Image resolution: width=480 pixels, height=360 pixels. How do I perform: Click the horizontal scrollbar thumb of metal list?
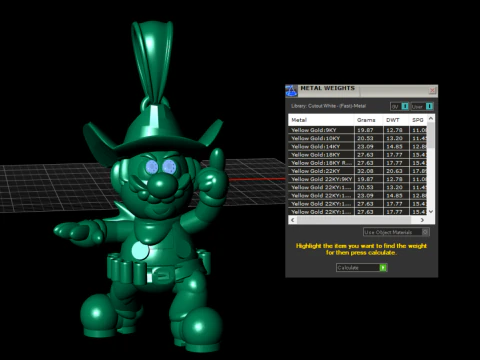pyautogui.click(x=354, y=220)
